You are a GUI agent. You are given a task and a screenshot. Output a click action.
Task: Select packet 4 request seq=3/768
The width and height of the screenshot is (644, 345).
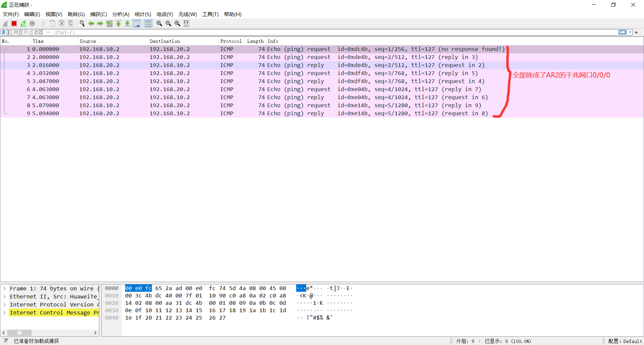[x=322, y=73]
